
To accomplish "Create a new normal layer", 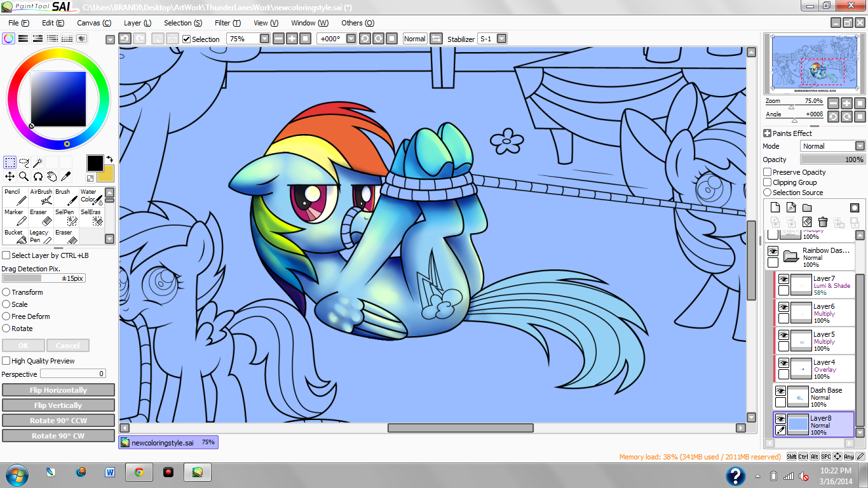I will point(775,208).
